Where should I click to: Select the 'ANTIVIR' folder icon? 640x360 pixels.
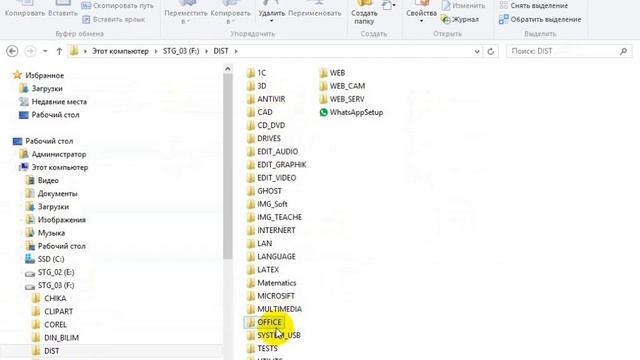[x=251, y=99]
